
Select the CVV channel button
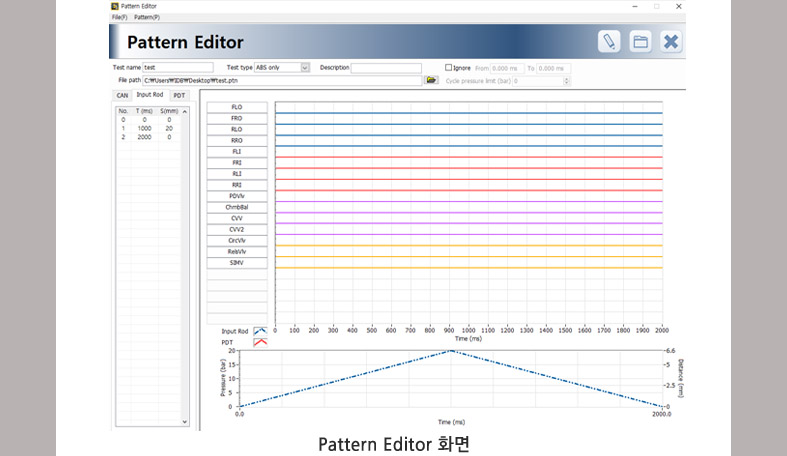tap(237, 218)
